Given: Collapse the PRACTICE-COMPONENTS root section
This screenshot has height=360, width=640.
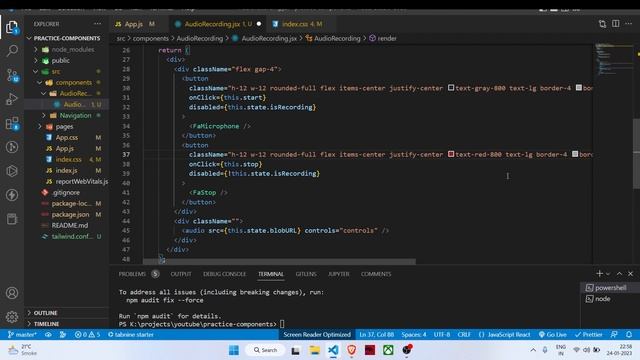Looking at the screenshot, I should (67, 38).
